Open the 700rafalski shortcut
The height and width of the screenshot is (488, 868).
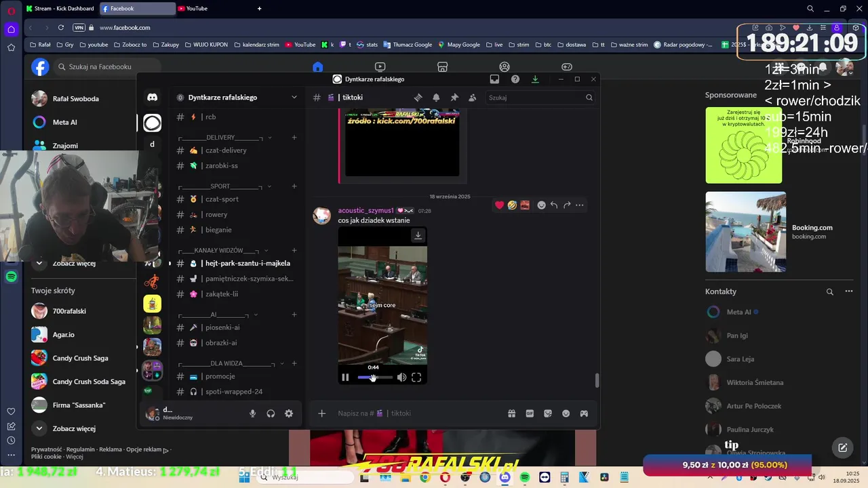point(69,311)
